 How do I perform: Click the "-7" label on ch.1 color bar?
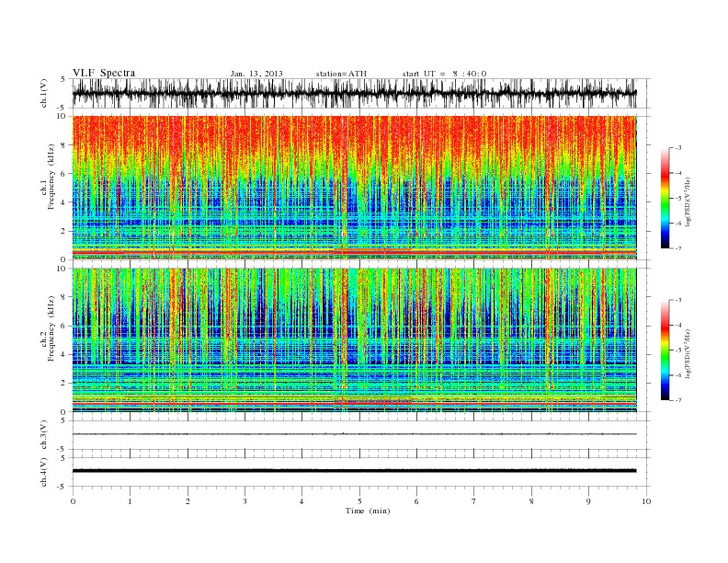point(678,248)
